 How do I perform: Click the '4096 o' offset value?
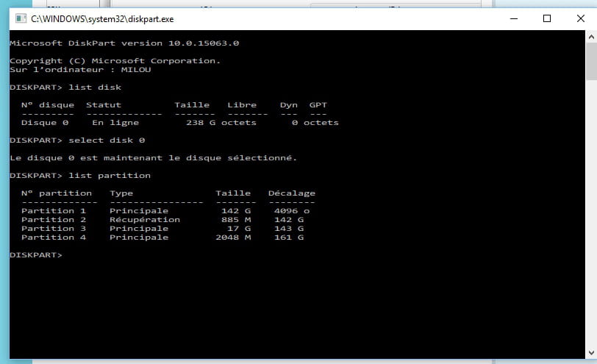point(292,211)
